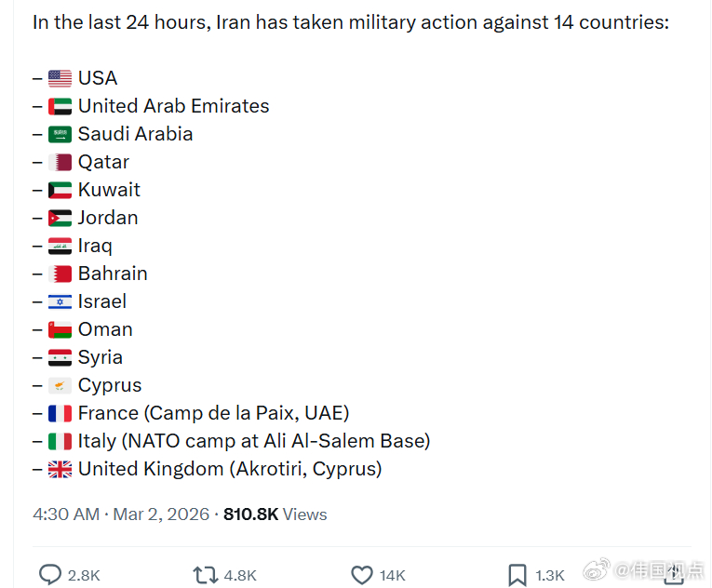Click the Weibo watermark logo
This screenshot has height=588, width=712.
pyautogui.click(x=601, y=568)
